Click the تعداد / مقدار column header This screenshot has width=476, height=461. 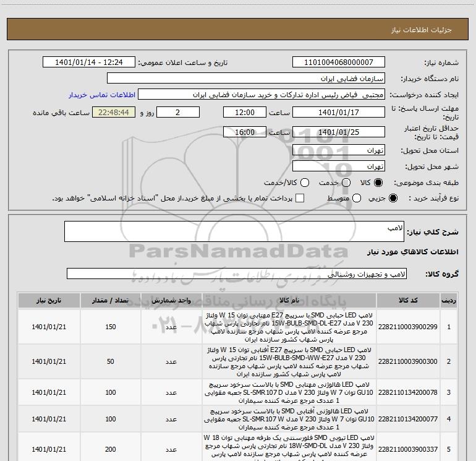(x=111, y=300)
